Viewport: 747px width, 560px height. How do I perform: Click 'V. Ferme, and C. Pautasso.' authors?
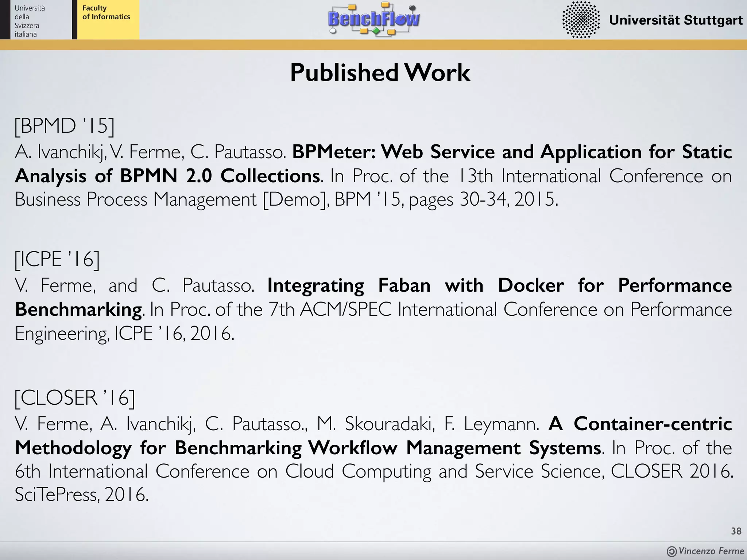pos(135,285)
